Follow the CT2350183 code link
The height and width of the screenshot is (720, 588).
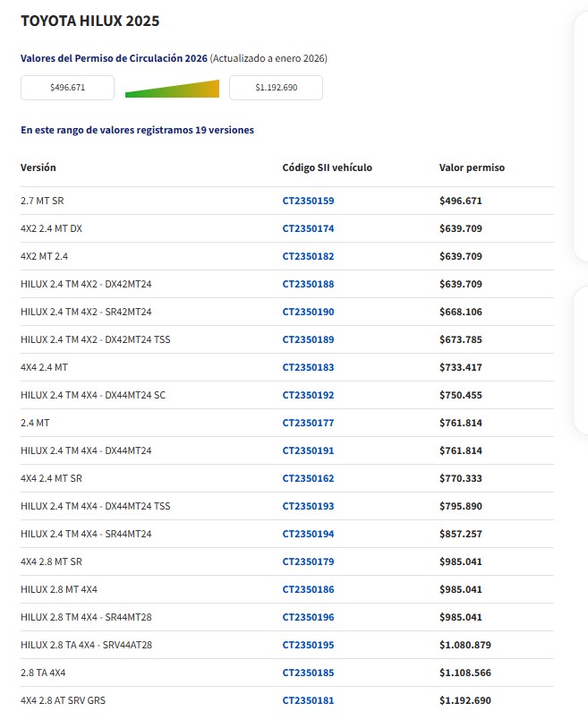coord(308,367)
